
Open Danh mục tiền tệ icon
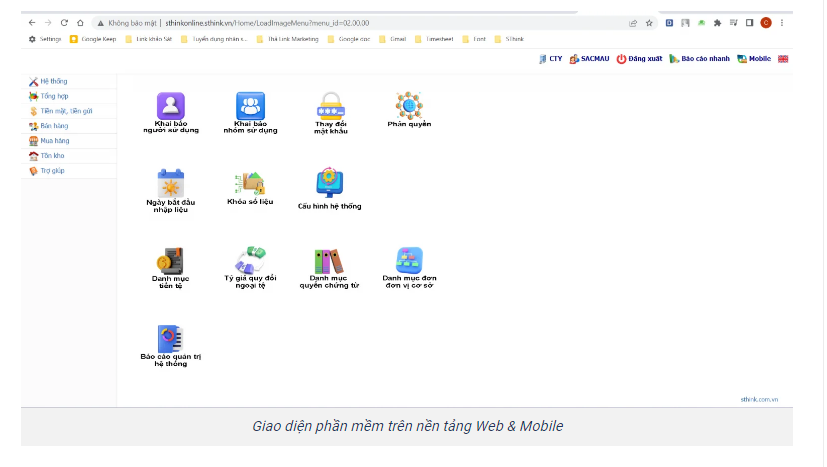point(171,261)
